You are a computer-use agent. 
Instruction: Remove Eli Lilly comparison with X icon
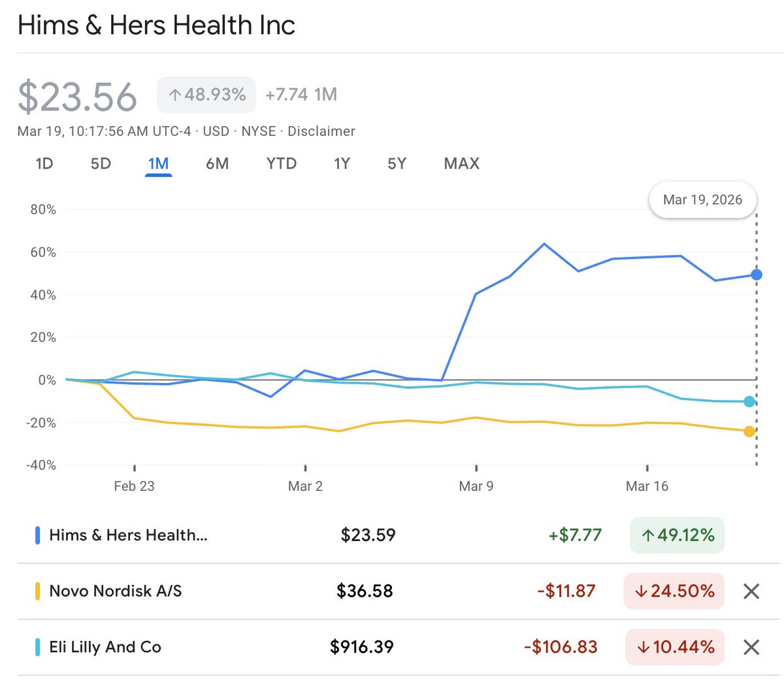(x=751, y=647)
